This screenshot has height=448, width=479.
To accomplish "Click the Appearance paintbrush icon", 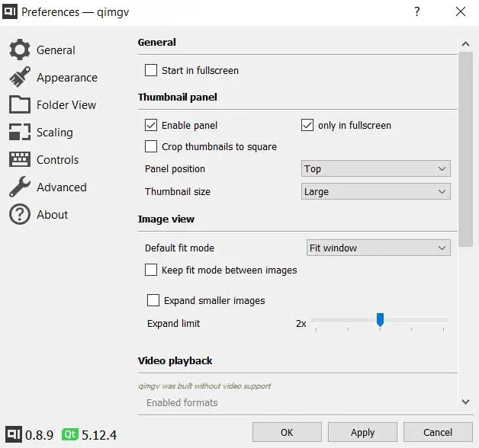I will (x=19, y=78).
